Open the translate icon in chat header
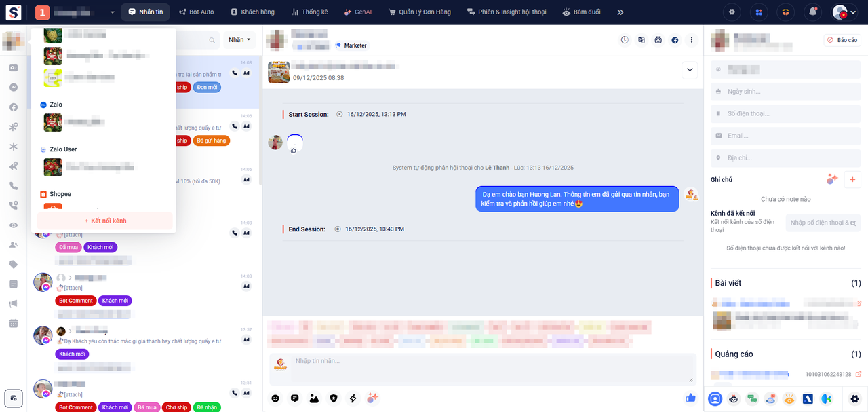 641,40
